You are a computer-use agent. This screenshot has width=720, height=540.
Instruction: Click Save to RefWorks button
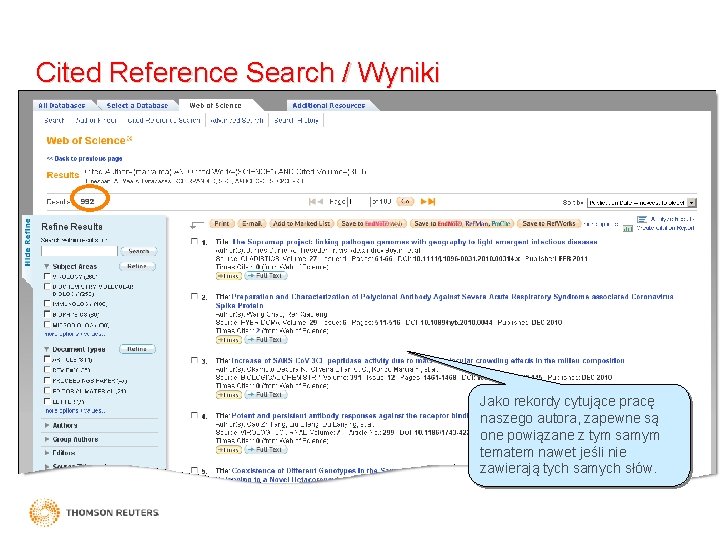pos(549,224)
